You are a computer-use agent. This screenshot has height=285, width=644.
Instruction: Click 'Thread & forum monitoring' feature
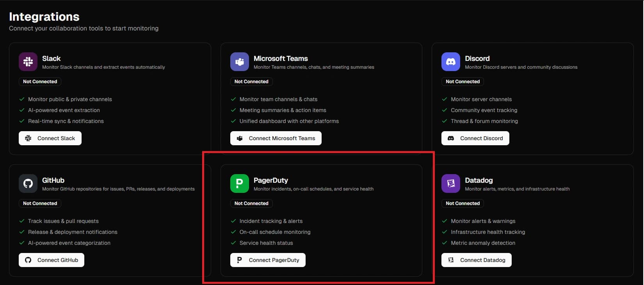click(x=484, y=121)
